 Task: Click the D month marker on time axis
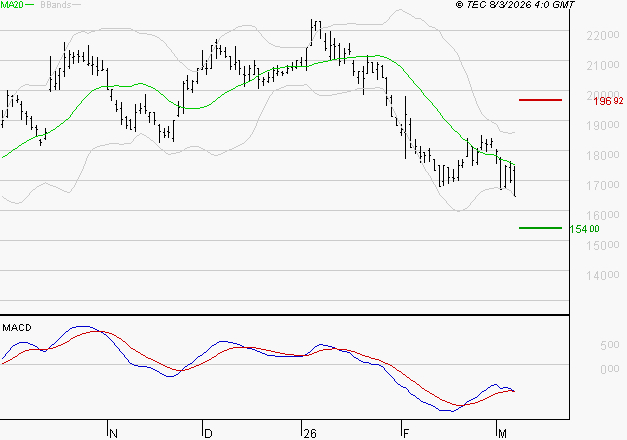point(208,434)
